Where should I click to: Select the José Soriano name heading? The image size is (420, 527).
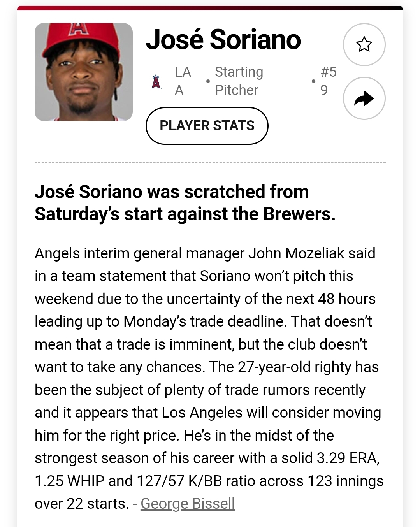[x=223, y=39]
